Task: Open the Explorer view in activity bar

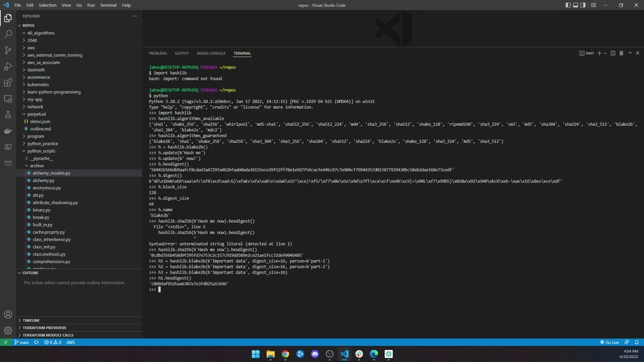Action: pos(8,18)
